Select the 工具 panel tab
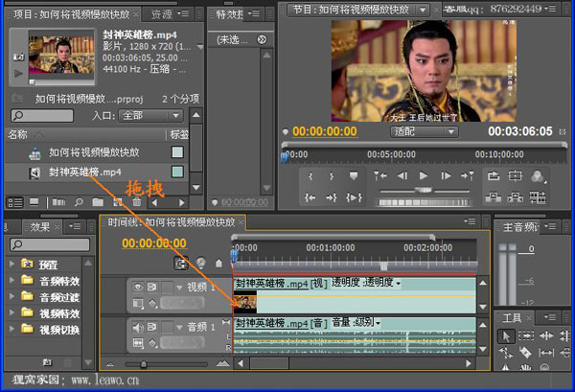The height and width of the screenshot is (392, 575). pyautogui.click(x=512, y=317)
